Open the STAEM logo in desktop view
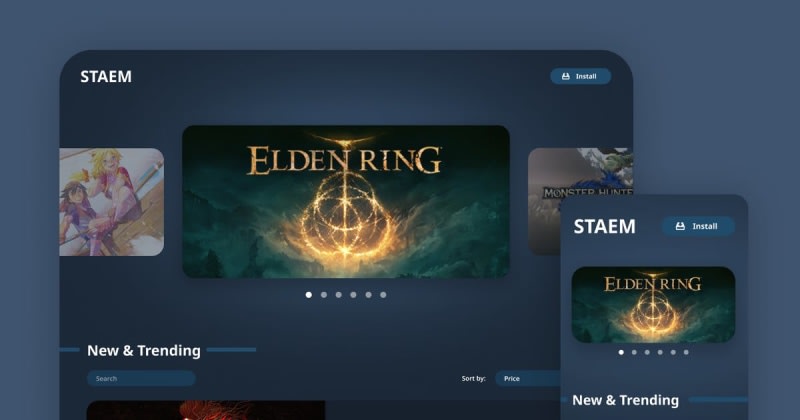The width and height of the screenshot is (800, 420). pyautogui.click(x=106, y=77)
